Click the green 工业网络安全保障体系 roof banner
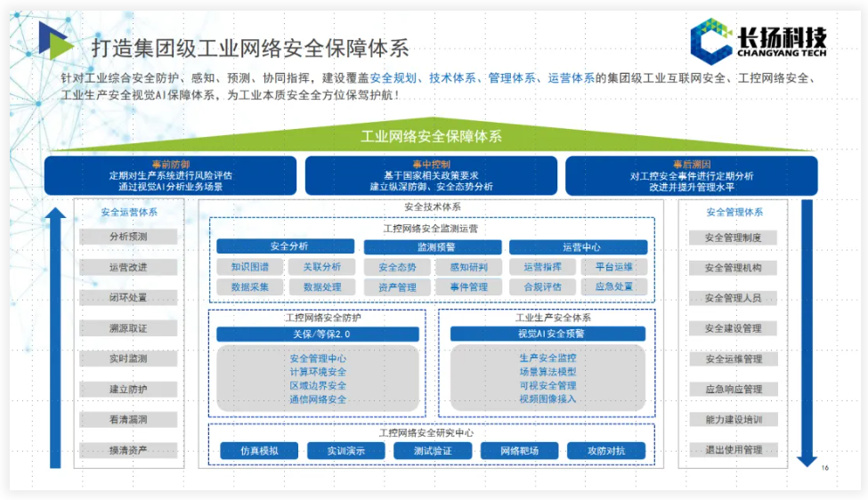Screen dimensions: 868x500 coord(431,137)
